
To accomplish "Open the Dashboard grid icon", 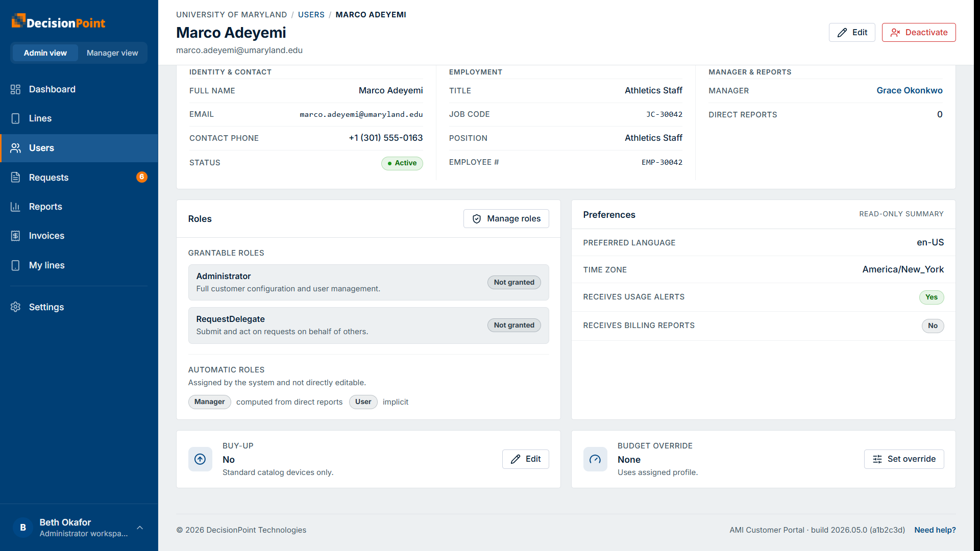I will tap(15, 89).
